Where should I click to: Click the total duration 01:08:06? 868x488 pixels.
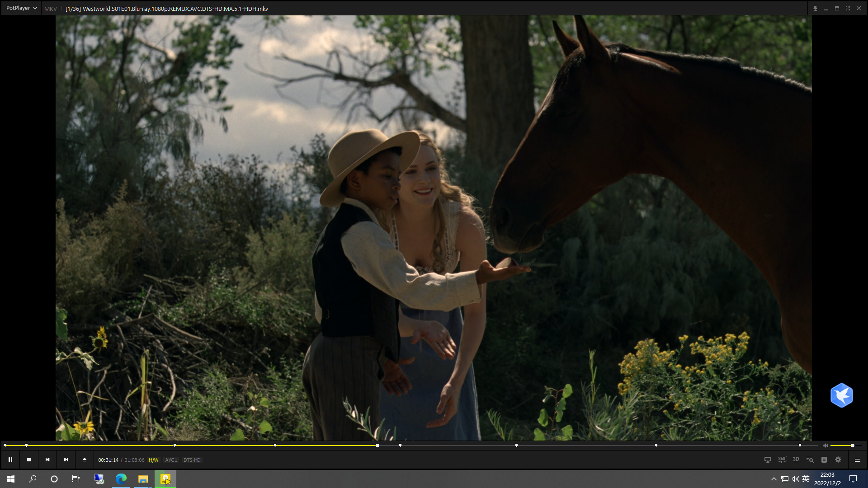[134, 460]
